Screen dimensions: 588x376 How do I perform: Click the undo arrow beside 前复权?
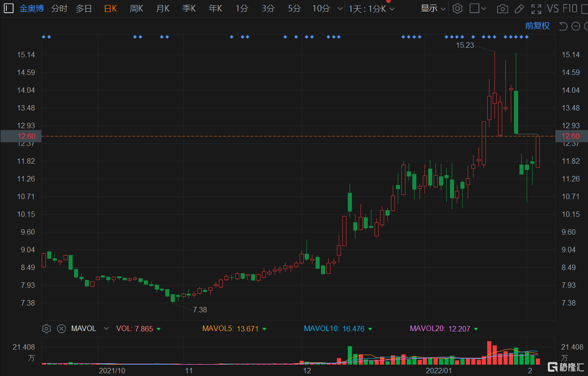coord(563,26)
